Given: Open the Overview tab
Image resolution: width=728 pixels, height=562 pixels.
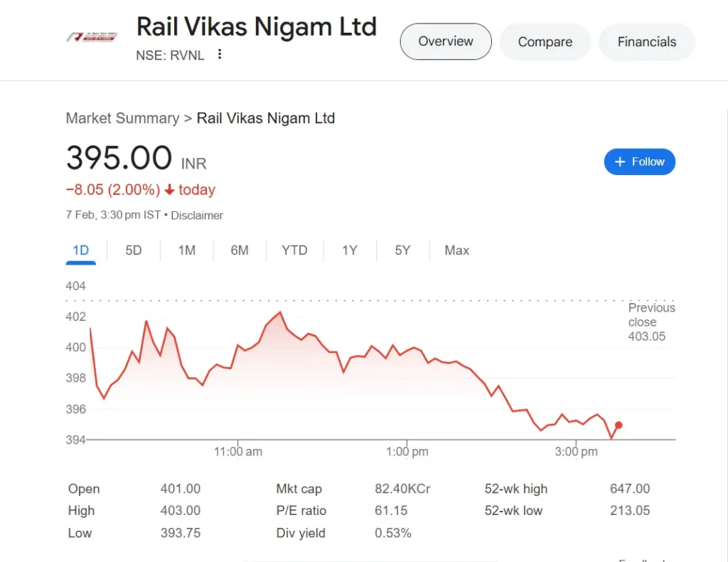Looking at the screenshot, I should [x=445, y=41].
